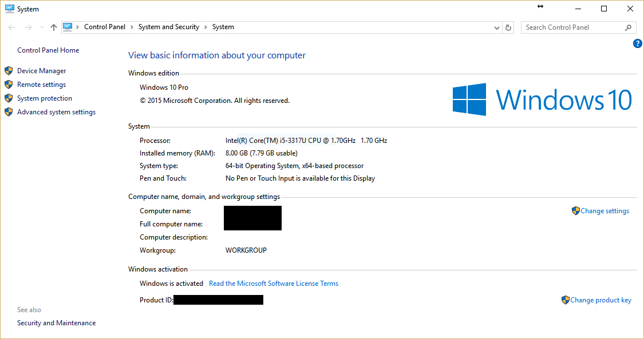This screenshot has width=644, height=339.
Task: Click the Windows 10 Pro edition text
Action: click(x=164, y=87)
